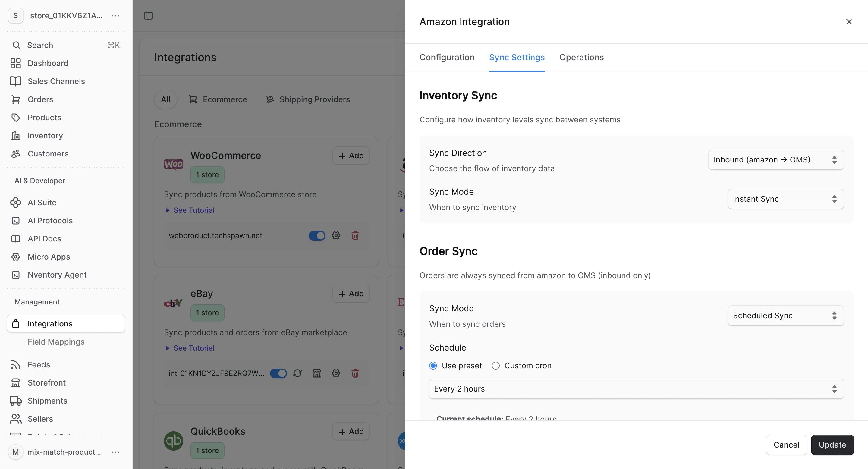Select the Custom cron radio button
This screenshot has width=868, height=469.
496,366
